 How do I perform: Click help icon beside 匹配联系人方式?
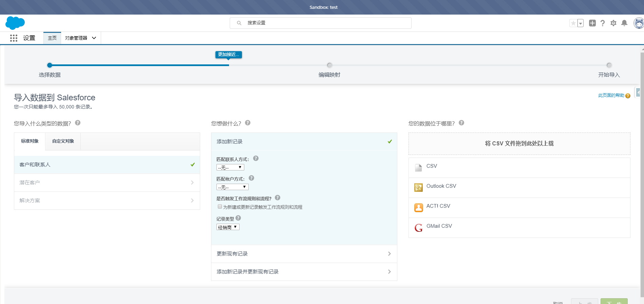(256, 158)
